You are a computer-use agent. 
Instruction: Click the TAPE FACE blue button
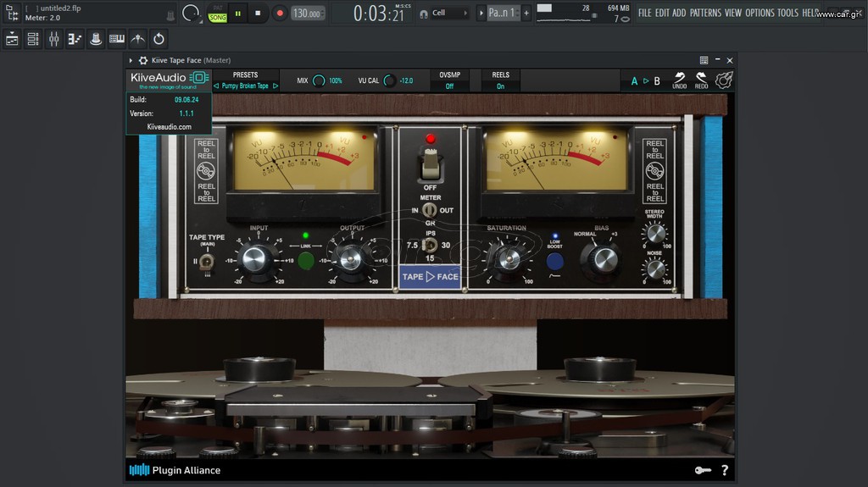point(430,277)
